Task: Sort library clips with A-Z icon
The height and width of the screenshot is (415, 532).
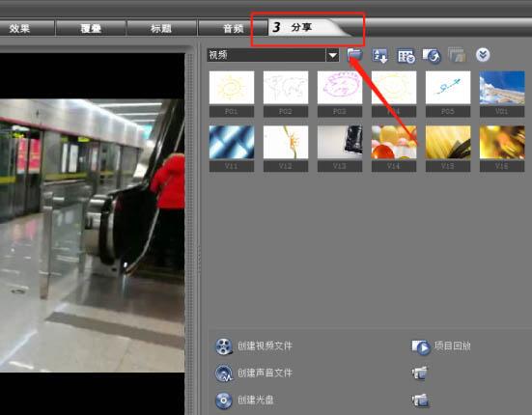Action: tap(379, 56)
